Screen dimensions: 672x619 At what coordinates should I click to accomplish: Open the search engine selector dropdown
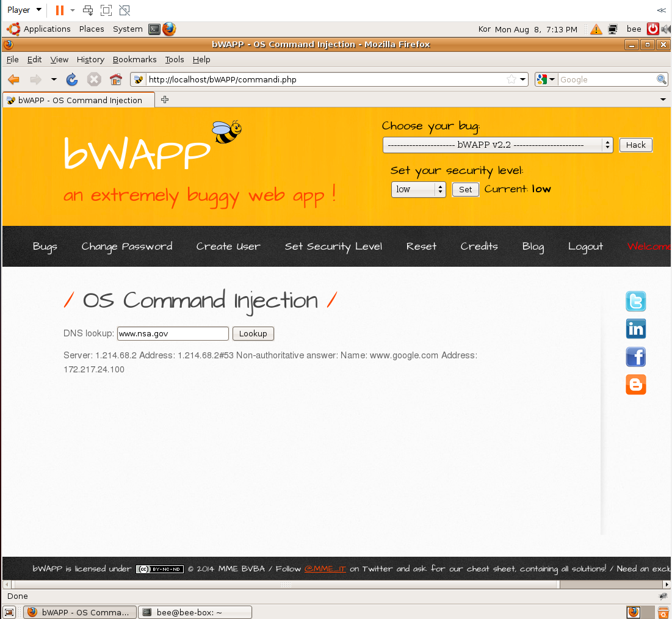click(546, 79)
